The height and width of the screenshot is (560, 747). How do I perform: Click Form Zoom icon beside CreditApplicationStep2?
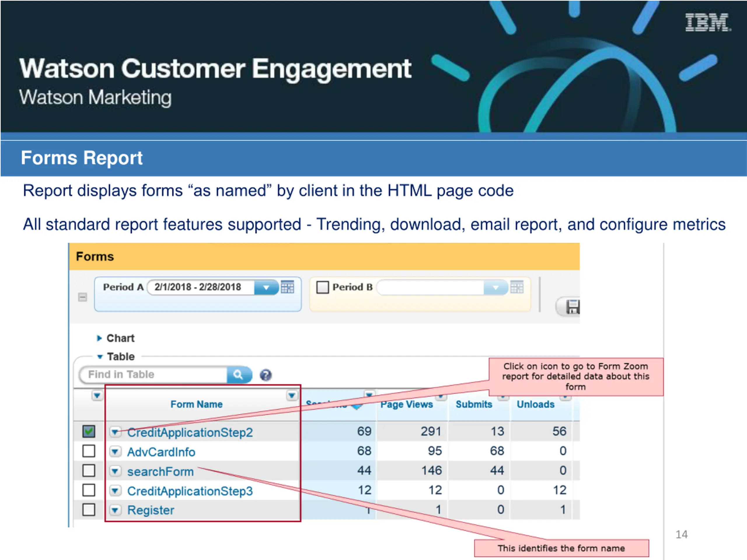[115, 432]
